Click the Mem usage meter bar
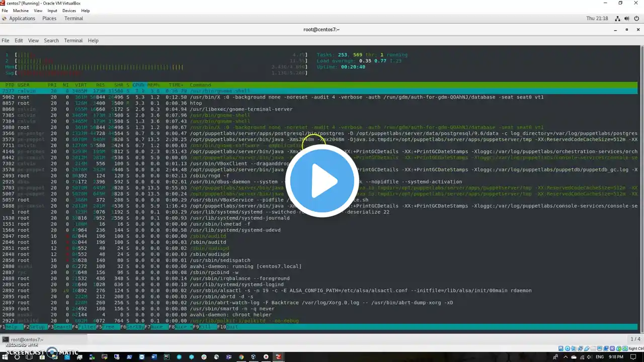Screen dimensions: 644x362 click(x=156, y=67)
